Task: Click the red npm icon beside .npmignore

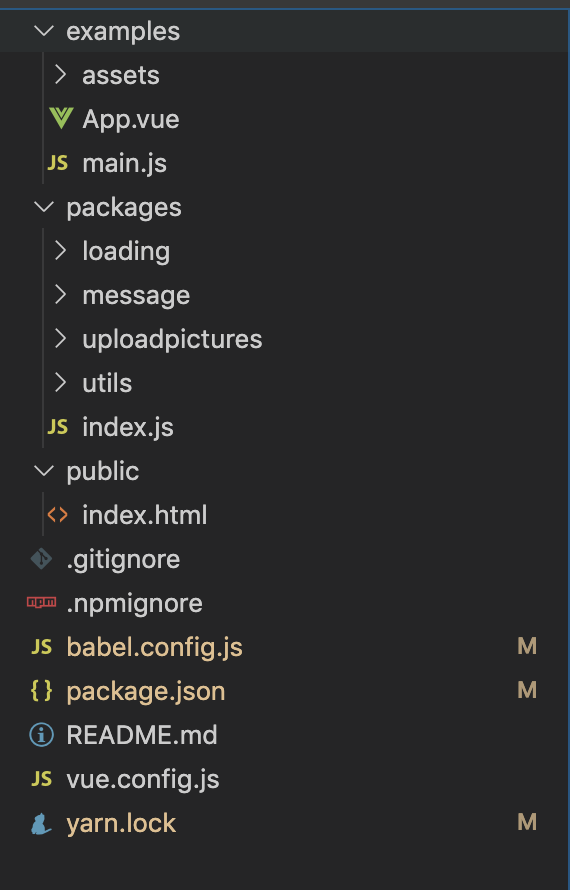Action: pos(41,603)
